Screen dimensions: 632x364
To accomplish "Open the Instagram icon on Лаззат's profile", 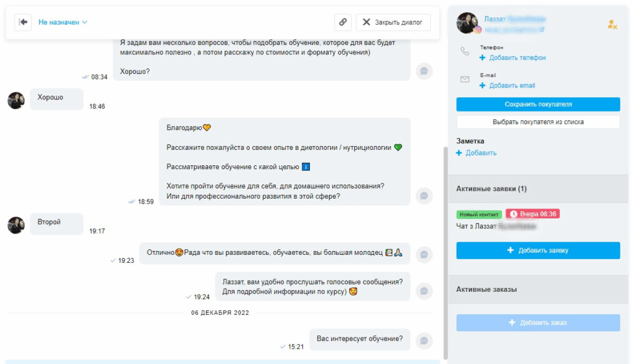I will tap(478, 28).
